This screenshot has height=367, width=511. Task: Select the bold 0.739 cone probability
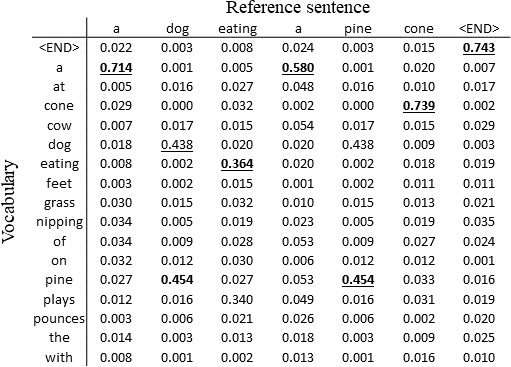[x=419, y=106]
